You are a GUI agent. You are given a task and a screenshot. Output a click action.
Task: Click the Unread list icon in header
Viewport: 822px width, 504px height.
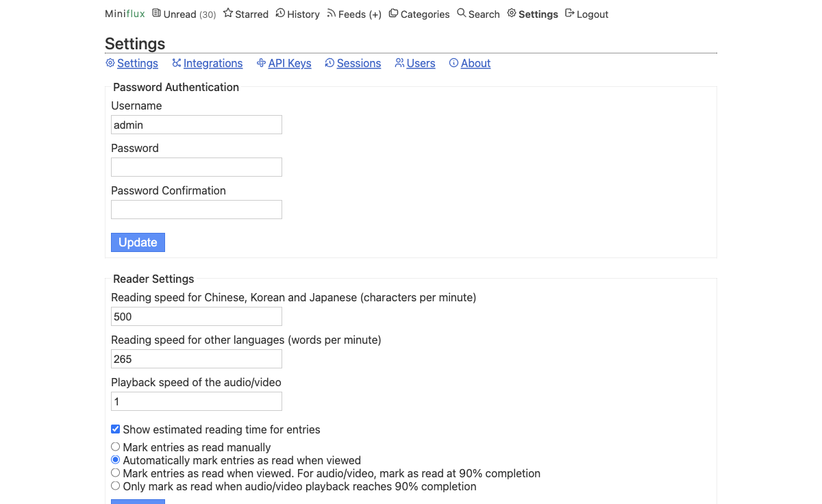[157, 13]
